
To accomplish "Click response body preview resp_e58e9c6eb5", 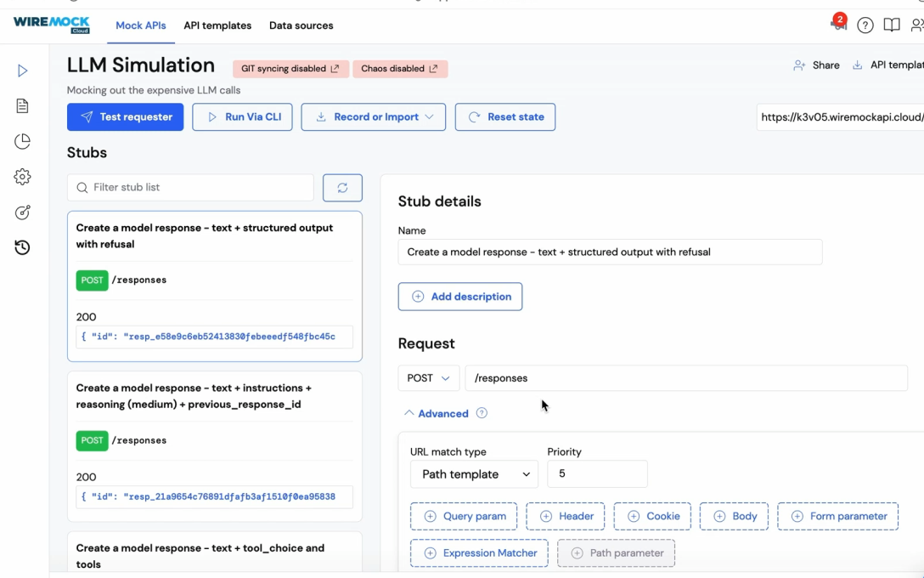I will pyautogui.click(x=215, y=337).
